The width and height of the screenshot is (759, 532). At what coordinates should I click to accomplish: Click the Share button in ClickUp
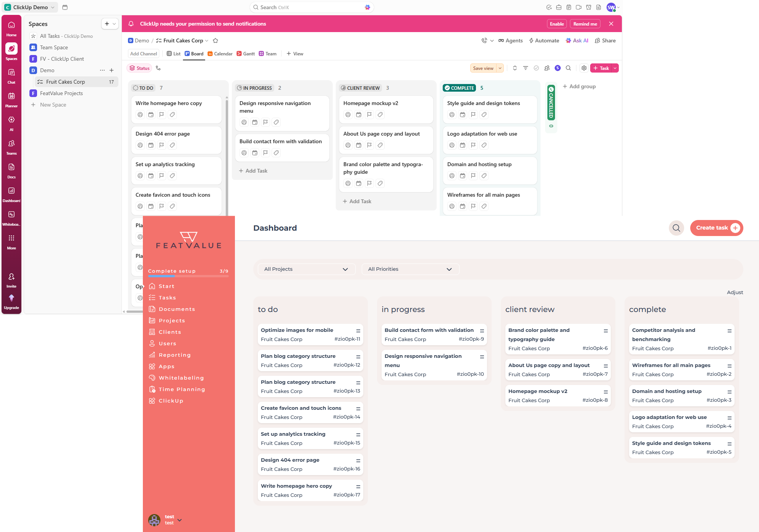605,40
